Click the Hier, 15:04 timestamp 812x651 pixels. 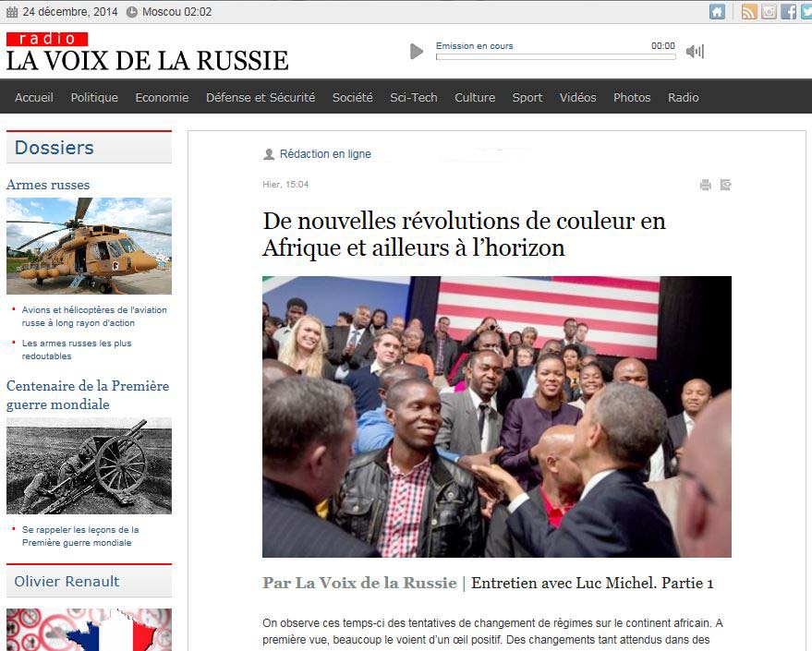click(285, 185)
